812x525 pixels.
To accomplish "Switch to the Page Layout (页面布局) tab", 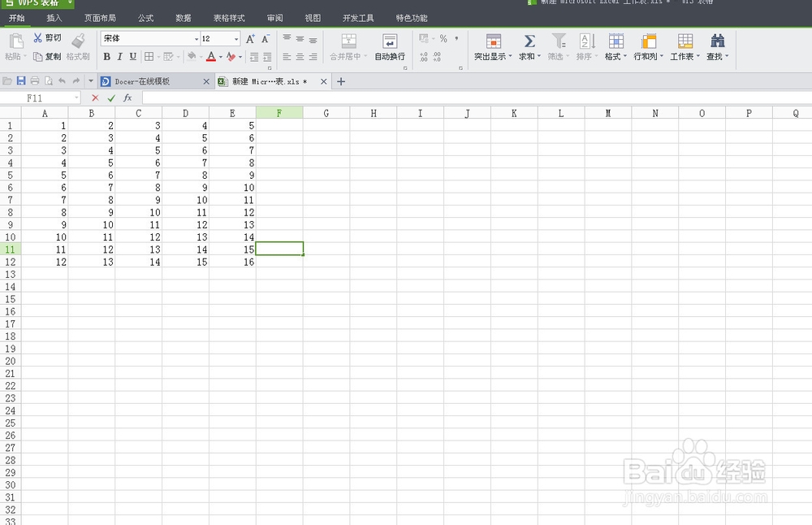I will pos(100,18).
